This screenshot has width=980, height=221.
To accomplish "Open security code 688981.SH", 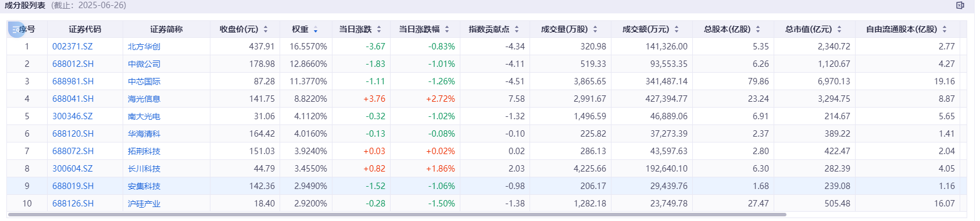I will coord(73,81).
